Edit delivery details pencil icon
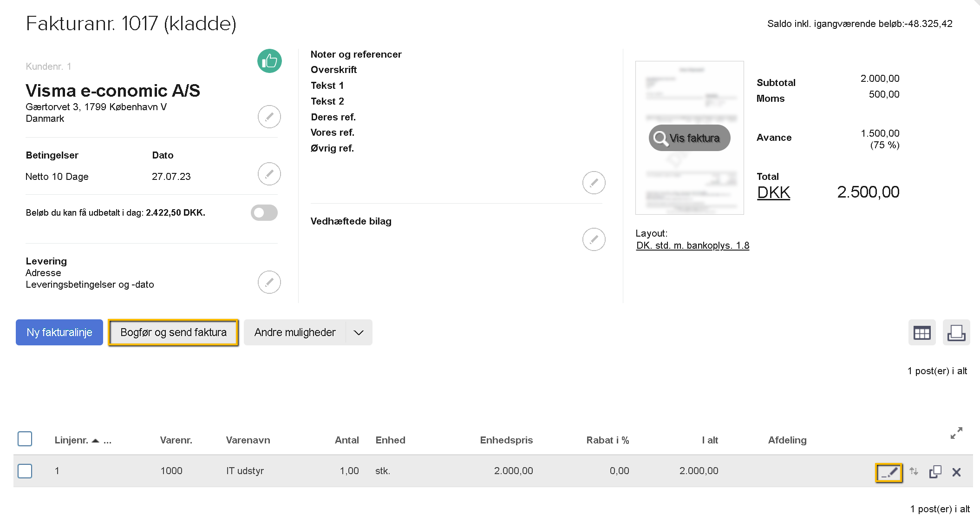This screenshot has height=522, width=980. (x=269, y=282)
